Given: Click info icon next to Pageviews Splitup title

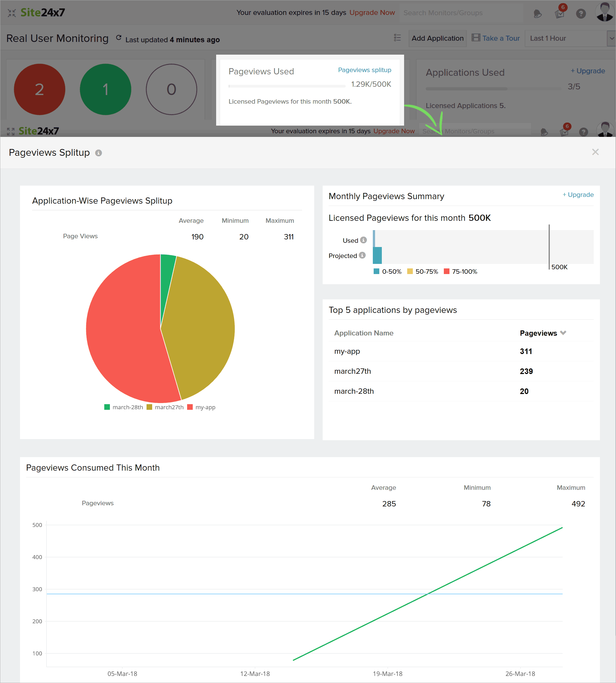Looking at the screenshot, I should pos(99,153).
